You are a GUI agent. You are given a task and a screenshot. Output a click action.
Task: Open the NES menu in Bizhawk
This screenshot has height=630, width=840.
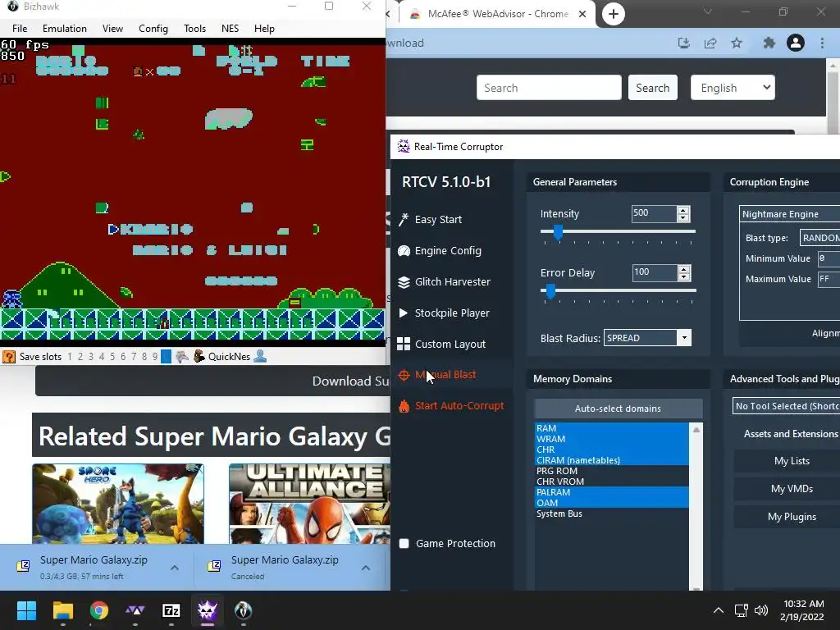pos(231,29)
